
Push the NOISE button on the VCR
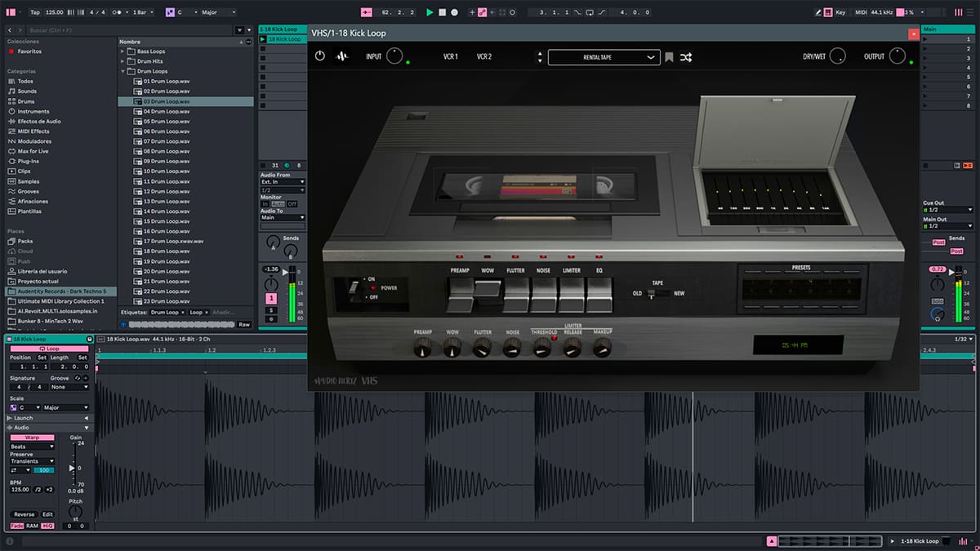click(x=543, y=294)
